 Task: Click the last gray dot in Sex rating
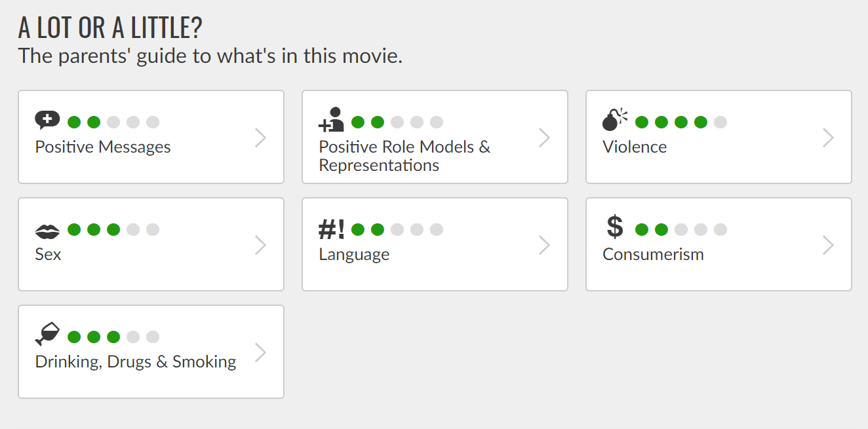153,229
